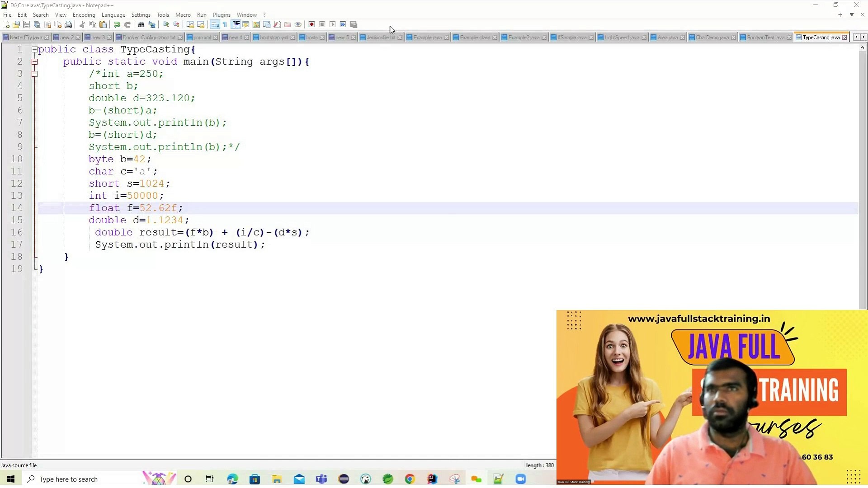This screenshot has width=868, height=488.
Task: Collapse the TypeCasting class fold at line 1
Action: click(35, 50)
